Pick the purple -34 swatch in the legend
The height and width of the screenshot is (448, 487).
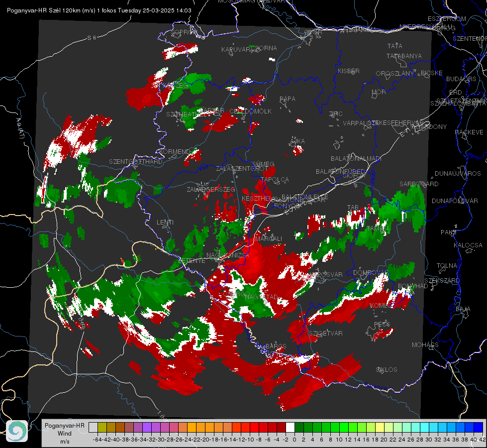[147, 427]
